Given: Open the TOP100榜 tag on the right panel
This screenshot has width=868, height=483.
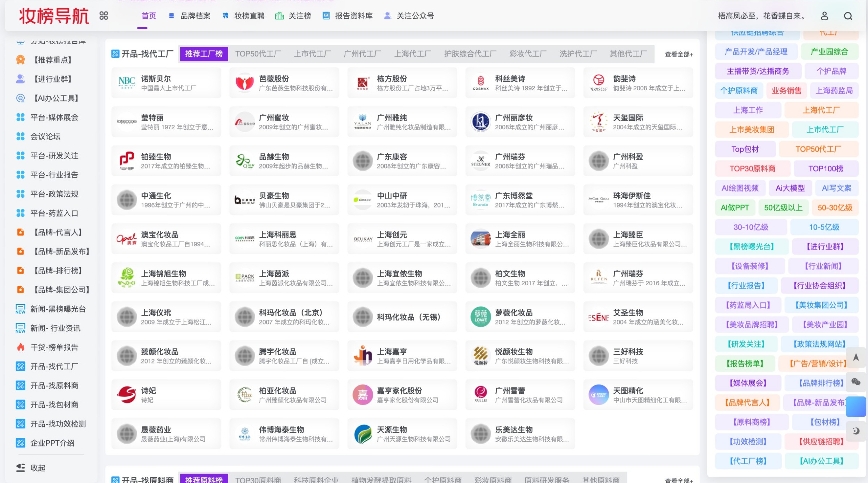Looking at the screenshot, I should coord(825,169).
